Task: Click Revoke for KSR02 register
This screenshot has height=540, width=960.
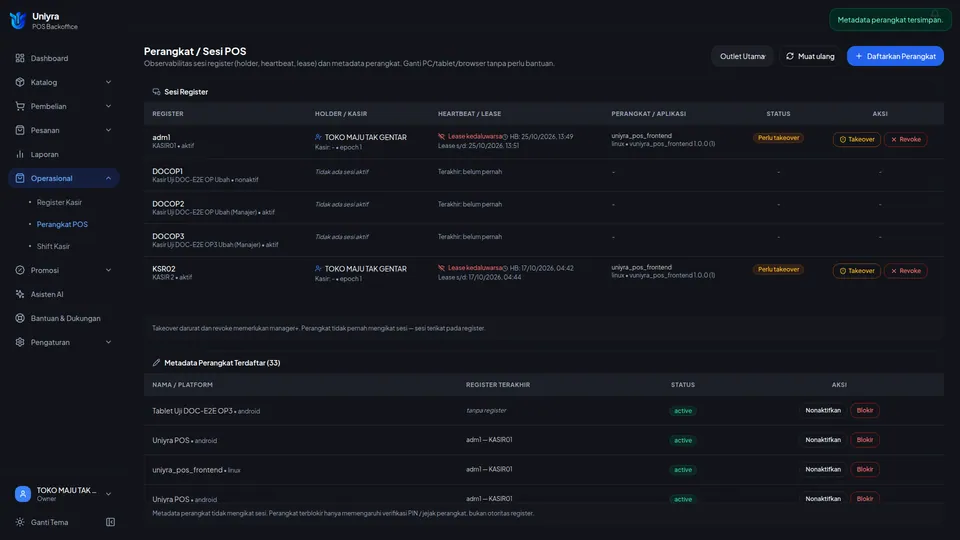Action: [x=906, y=271]
